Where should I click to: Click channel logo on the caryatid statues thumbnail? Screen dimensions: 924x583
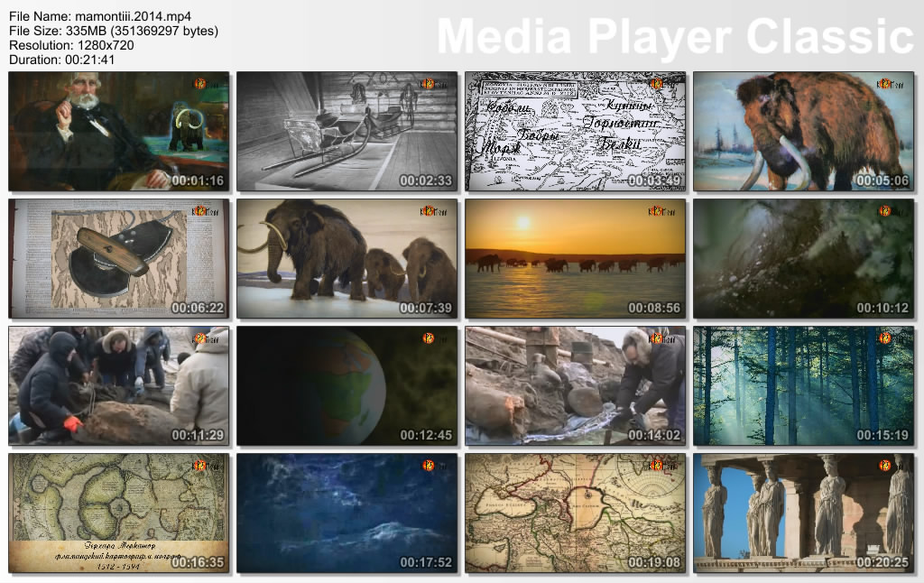point(884,466)
